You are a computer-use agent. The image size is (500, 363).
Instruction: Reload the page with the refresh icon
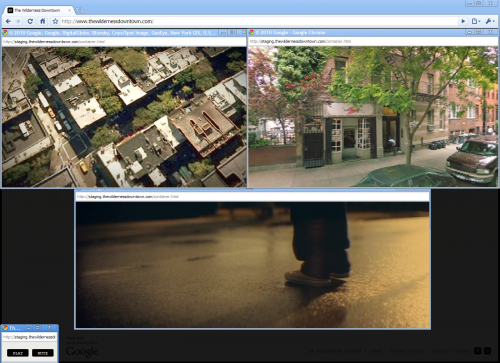pyautogui.click(x=30, y=21)
